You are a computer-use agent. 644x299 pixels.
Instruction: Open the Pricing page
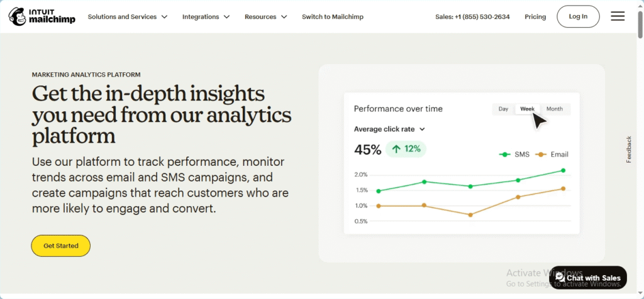click(x=535, y=17)
